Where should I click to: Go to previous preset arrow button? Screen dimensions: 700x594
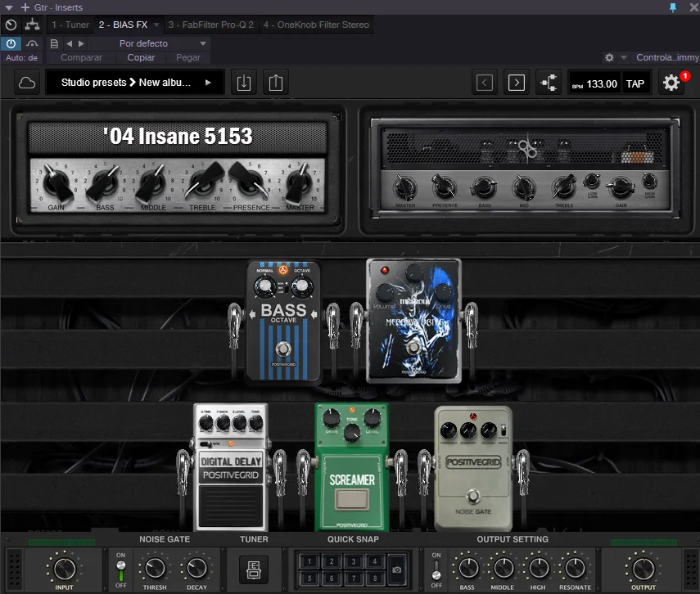[x=485, y=83]
